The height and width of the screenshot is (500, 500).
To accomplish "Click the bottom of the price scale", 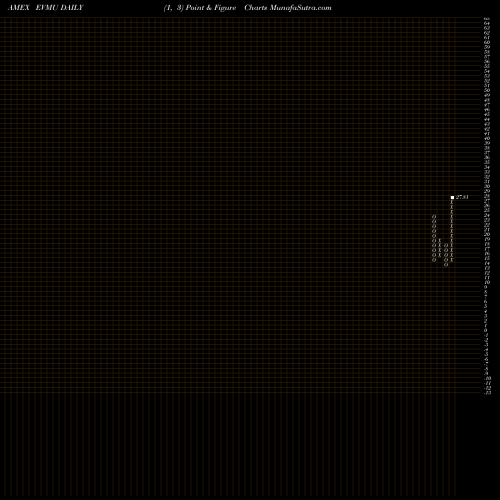I will pyautogui.click(x=487, y=393).
